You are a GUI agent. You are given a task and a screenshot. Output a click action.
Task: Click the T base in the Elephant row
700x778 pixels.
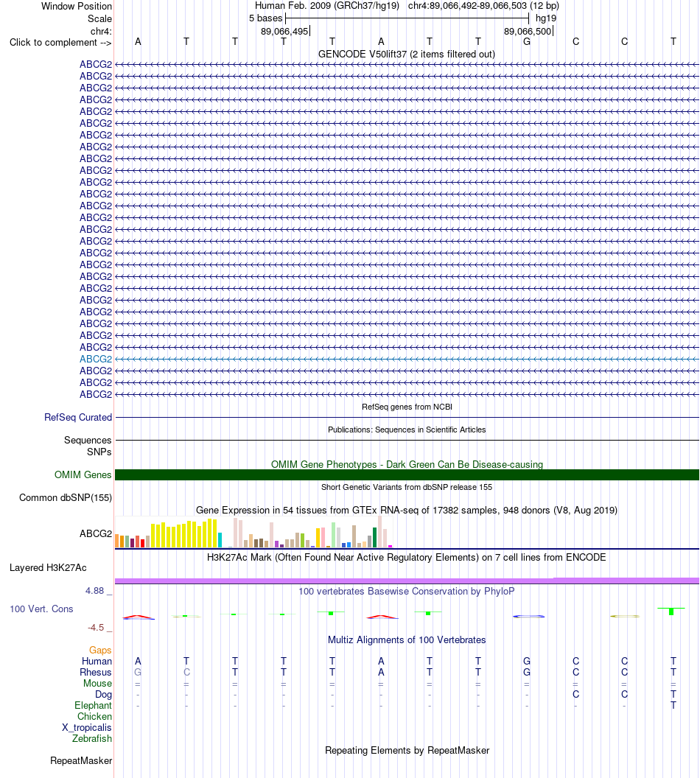coord(673,706)
